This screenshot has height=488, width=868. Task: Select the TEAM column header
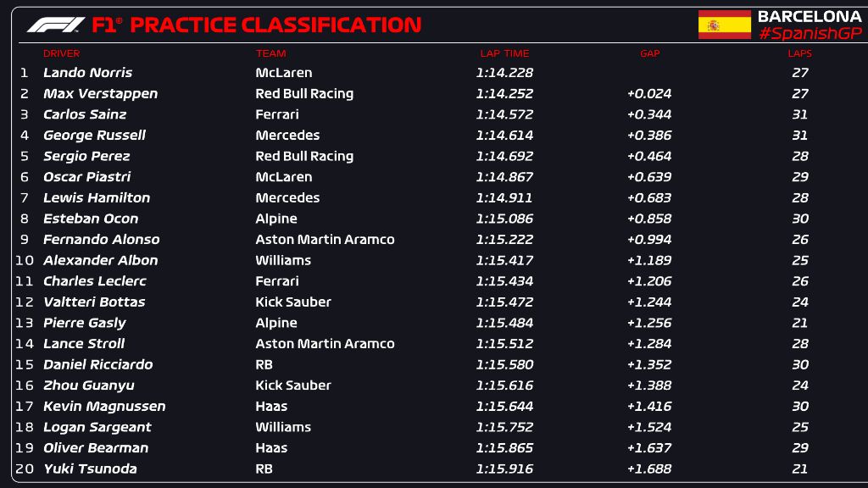tap(270, 53)
